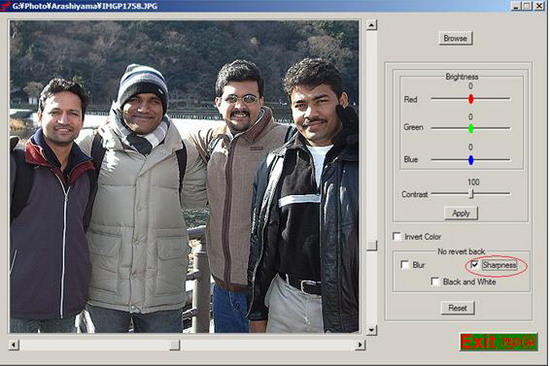Click the vertical scrollbar down arrow
The height and width of the screenshot is (366, 550).
371,330
